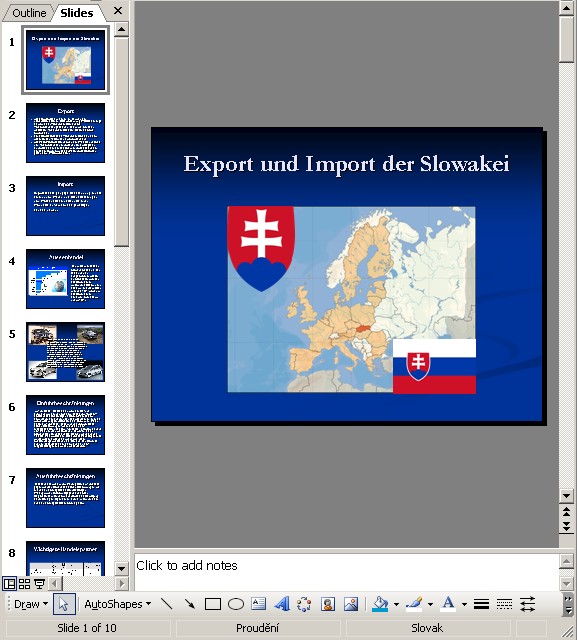This screenshot has width=577, height=640.
Task: Insert Picture from file
Action: click(x=351, y=604)
